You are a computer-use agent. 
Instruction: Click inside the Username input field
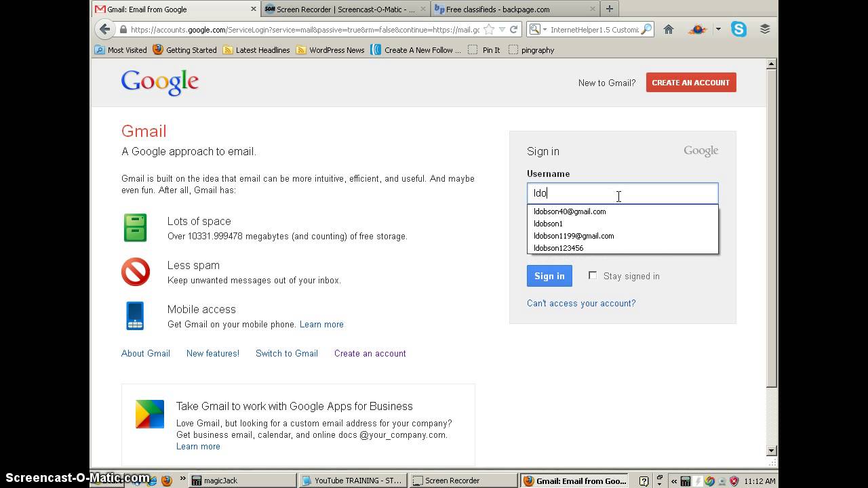[x=623, y=193]
